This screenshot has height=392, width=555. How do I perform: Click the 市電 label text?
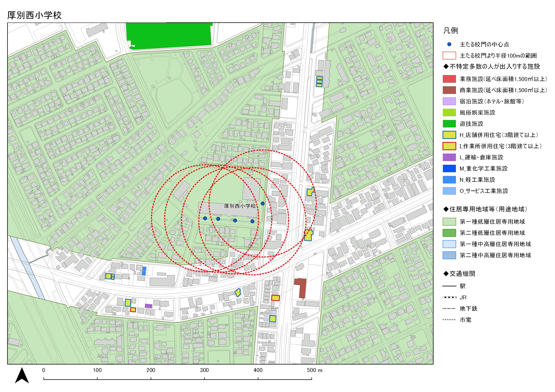pos(466,320)
